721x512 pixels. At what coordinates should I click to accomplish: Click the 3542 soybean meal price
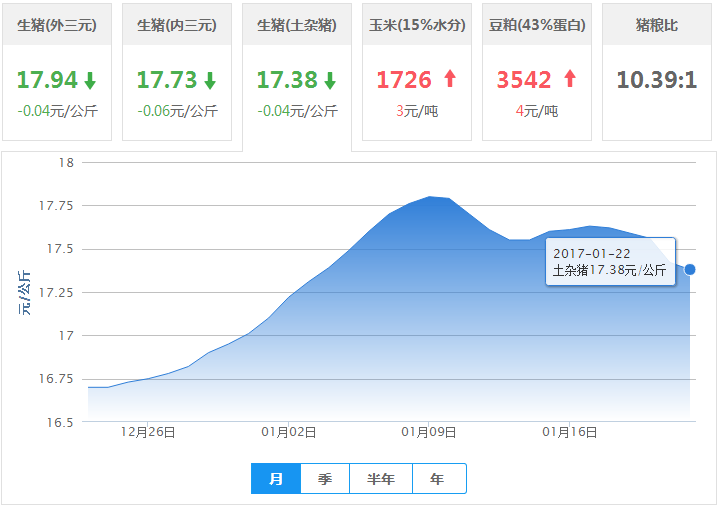(x=524, y=80)
